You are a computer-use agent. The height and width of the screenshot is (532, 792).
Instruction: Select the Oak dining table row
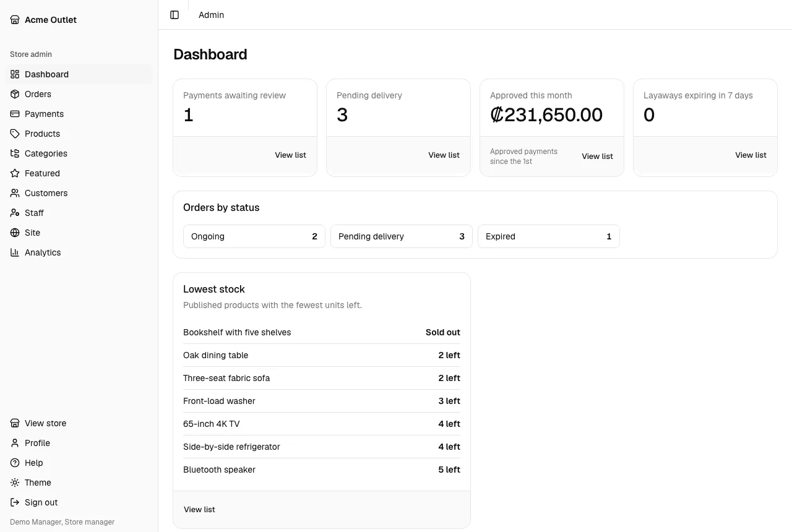coord(322,355)
